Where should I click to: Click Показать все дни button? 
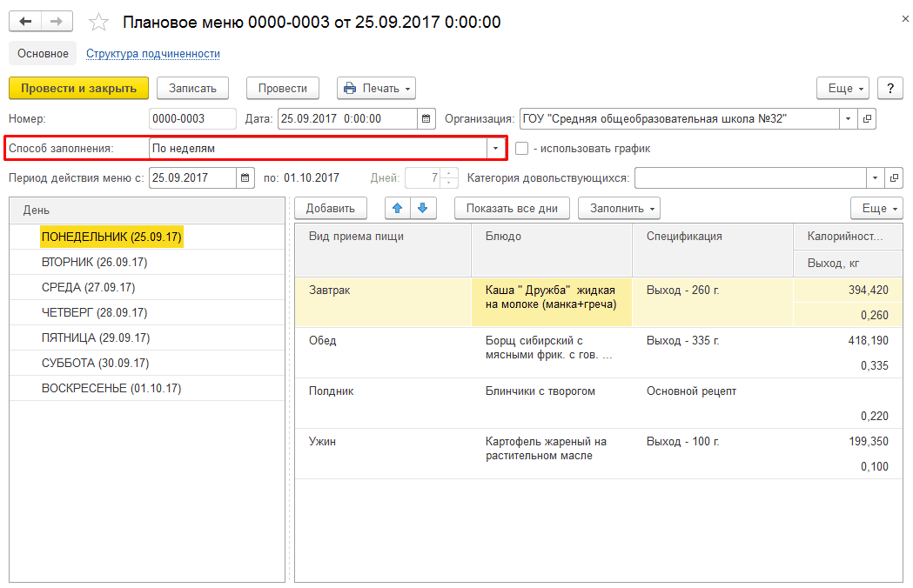click(x=512, y=209)
